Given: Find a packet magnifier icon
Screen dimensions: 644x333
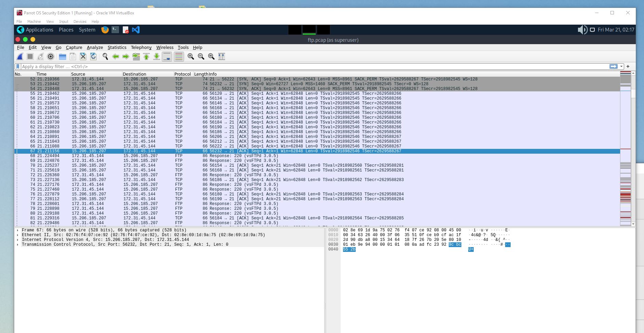Looking at the screenshot, I should tap(105, 56).
